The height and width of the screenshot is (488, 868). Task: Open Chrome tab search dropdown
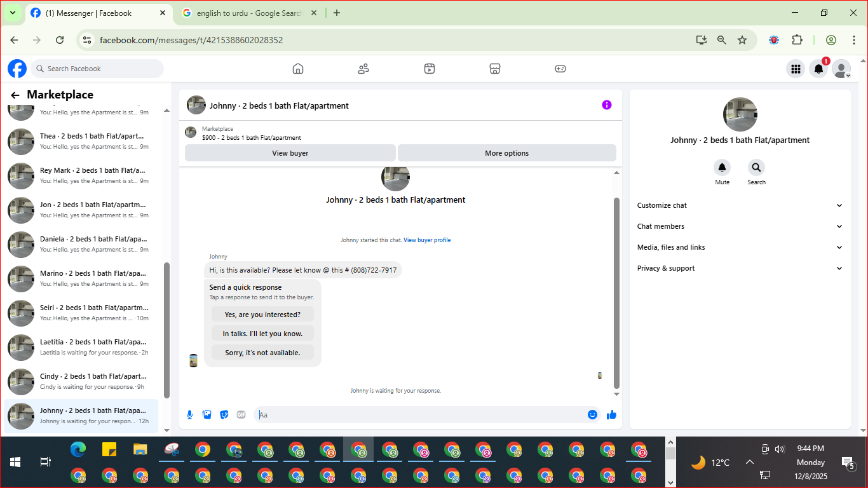(12, 13)
